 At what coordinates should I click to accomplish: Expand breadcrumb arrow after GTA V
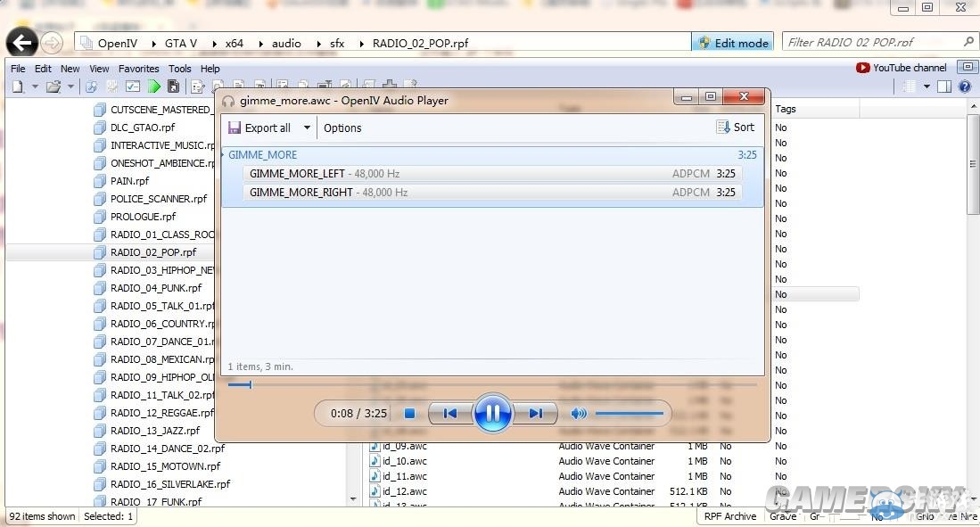click(x=214, y=43)
